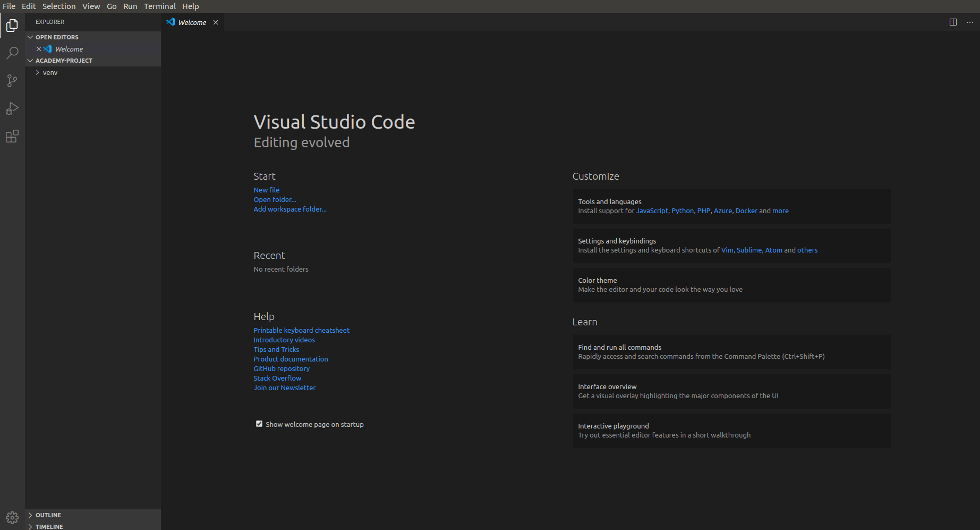Open the View menu
Viewport: 980px width, 530px height.
click(91, 6)
